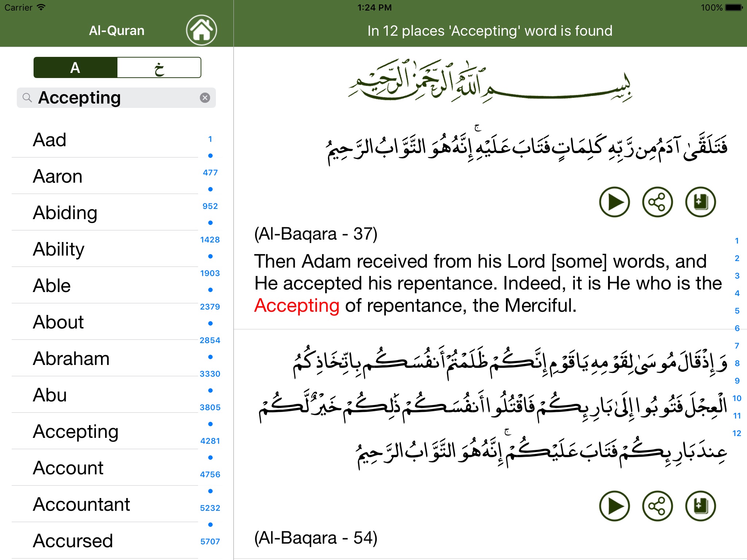Jump to word index 3330
Viewport: 747px width, 560px height.
coord(210,374)
